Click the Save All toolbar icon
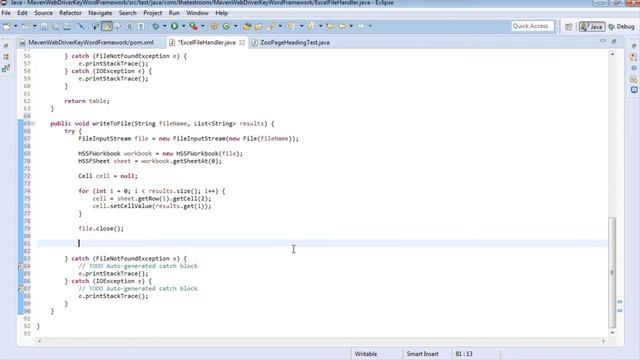This screenshot has width=640, height=360. [55, 27]
